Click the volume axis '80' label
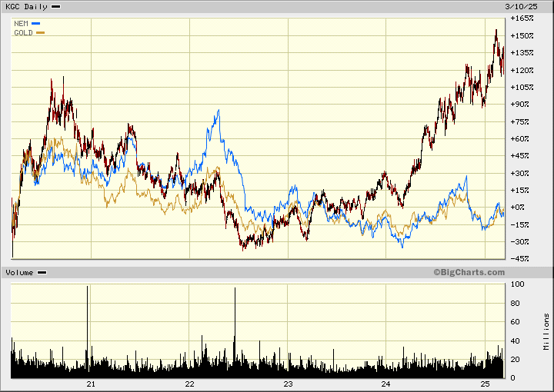Viewport: 554px width, 392px height. point(515,303)
